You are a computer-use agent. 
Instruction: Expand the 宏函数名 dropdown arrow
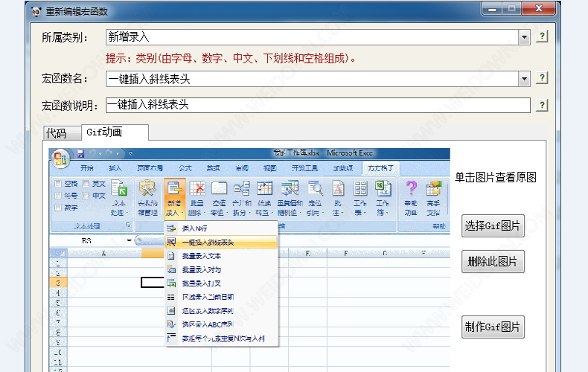[524, 79]
